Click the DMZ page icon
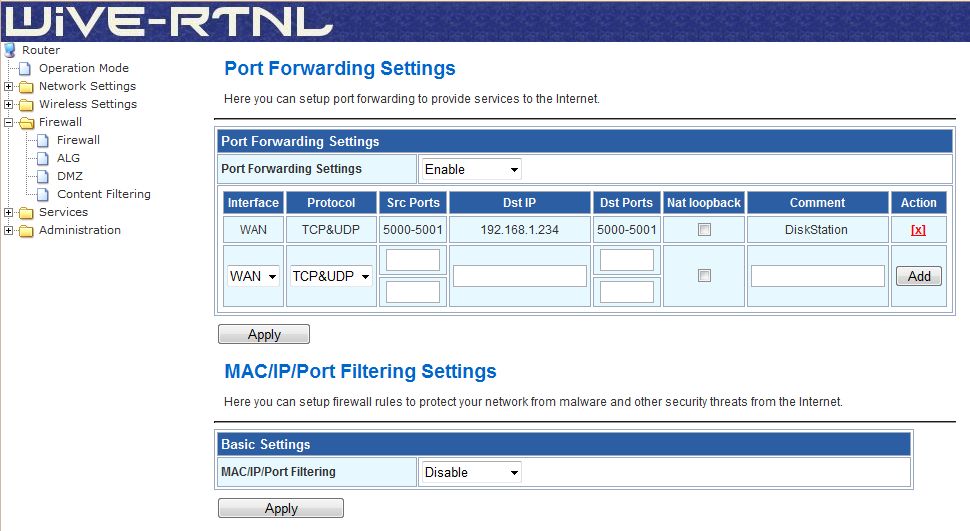970x531 pixels. click(x=43, y=176)
